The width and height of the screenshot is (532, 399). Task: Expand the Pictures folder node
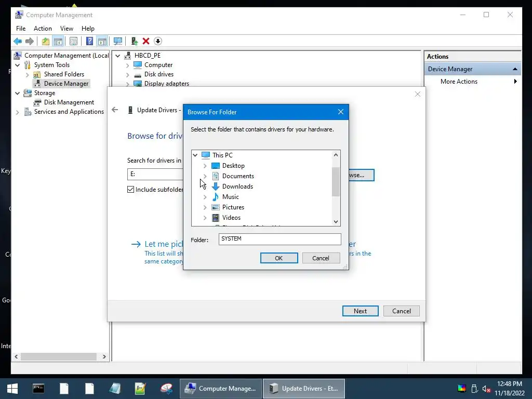[x=205, y=207]
